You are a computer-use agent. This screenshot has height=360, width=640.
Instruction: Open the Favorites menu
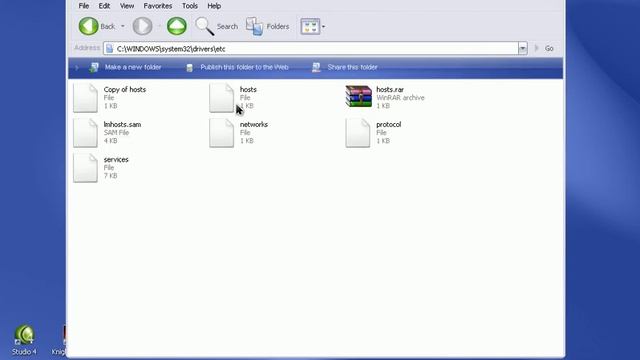pos(158,6)
